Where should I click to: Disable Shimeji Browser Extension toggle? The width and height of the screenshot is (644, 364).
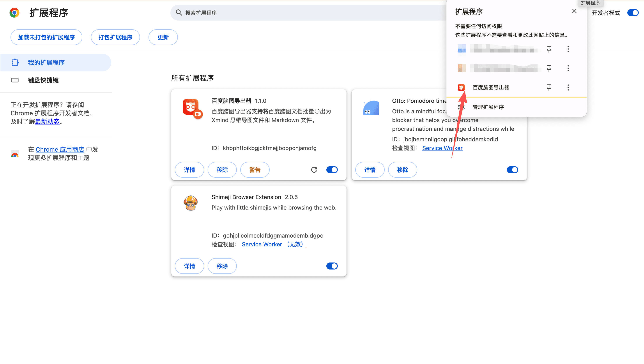[332, 266]
